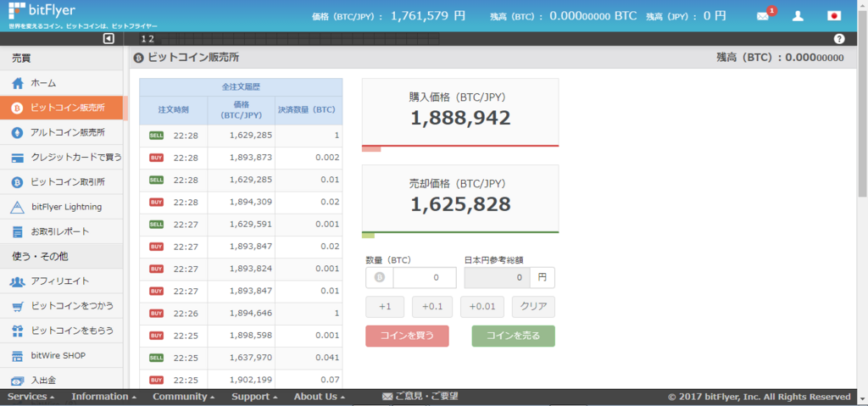The width and height of the screenshot is (868, 406).
Task: Open the mail notifications icon
Action: (x=763, y=16)
